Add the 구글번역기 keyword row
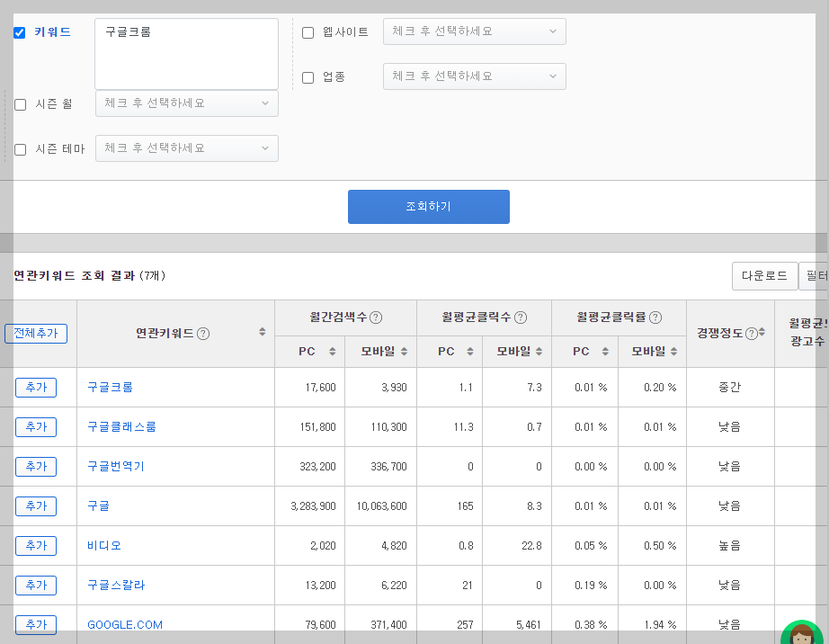 point(36,467)
